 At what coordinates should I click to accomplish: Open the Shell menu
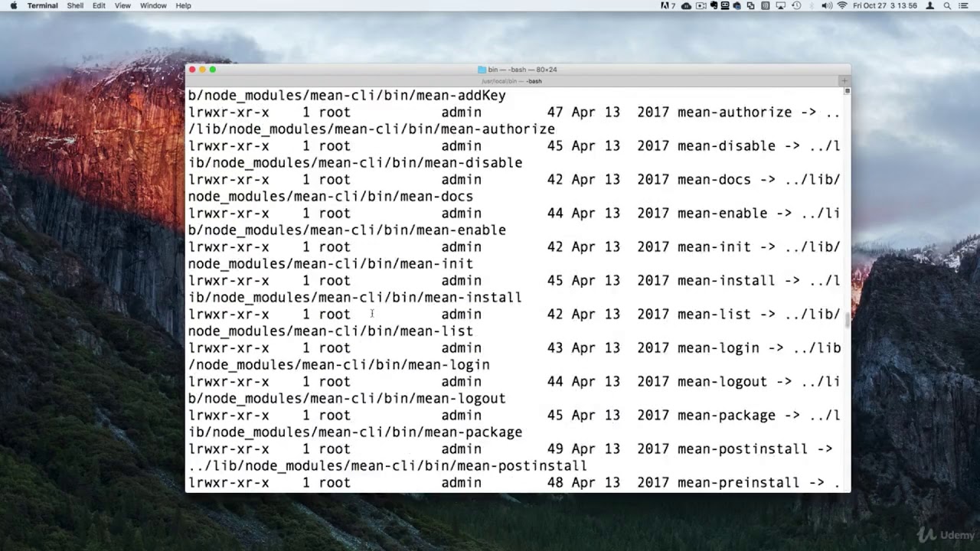point(75,5)
